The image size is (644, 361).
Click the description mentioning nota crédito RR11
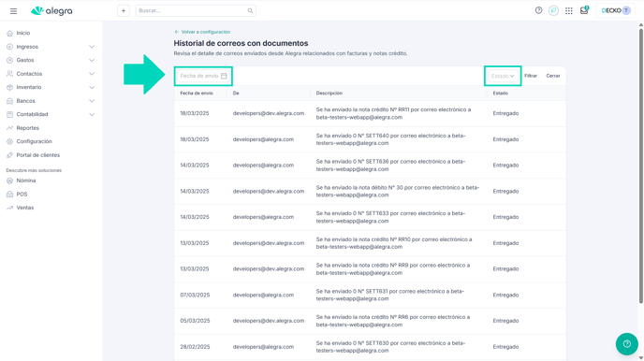point(393,114)
